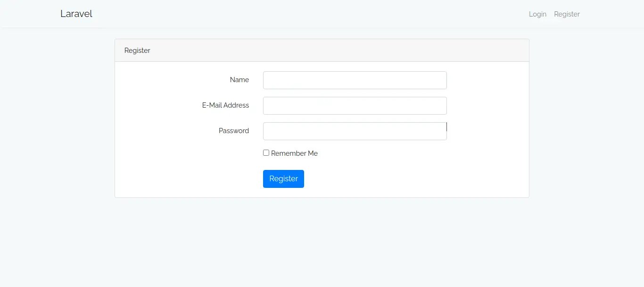Select the Password input box
Viewport: 644px width, 287px height.
[x=355, y=131]
